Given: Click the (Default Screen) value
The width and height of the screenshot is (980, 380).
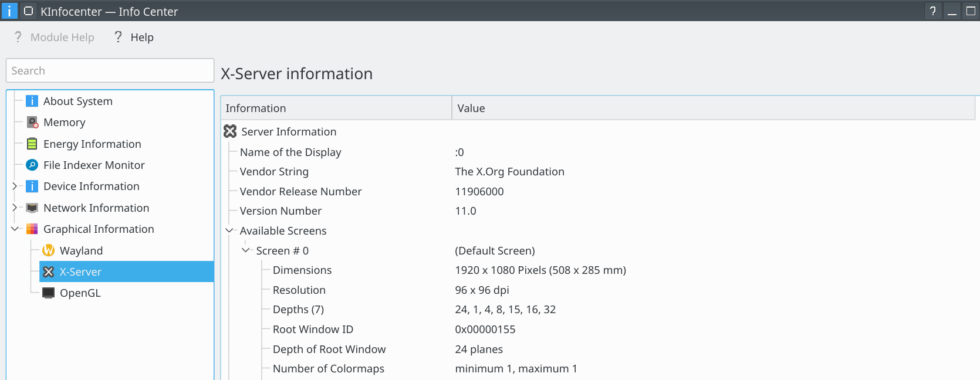Looking at the screenshot, I should pyautogui.click(x=495, y=251).
